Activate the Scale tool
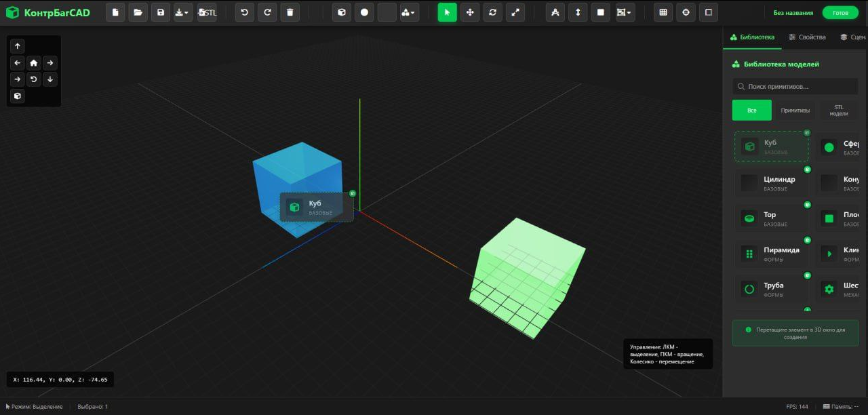The width and height of the screenshot is (868, 415). pyautogui.click(x=515, y=12)
